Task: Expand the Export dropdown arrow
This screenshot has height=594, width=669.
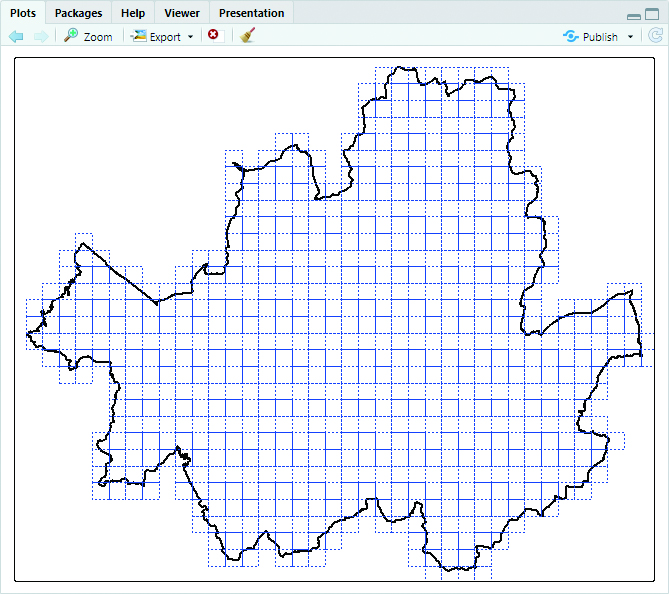Action: pyautogui.click(x=190, y=37)
